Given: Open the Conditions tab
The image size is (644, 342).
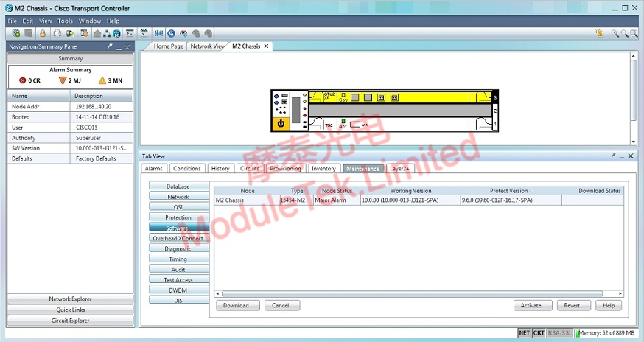Looking at the screenshot, I should click(x=187, y=169).
